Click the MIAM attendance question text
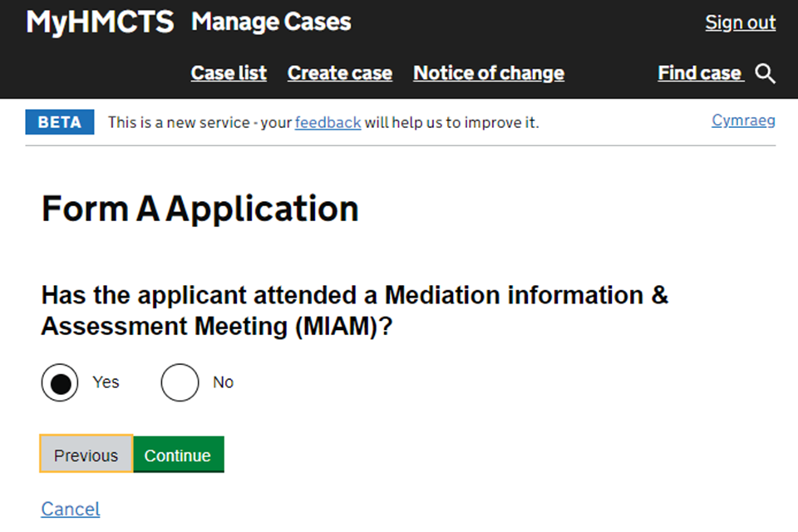Screen dimensions: 798x532 355,310
